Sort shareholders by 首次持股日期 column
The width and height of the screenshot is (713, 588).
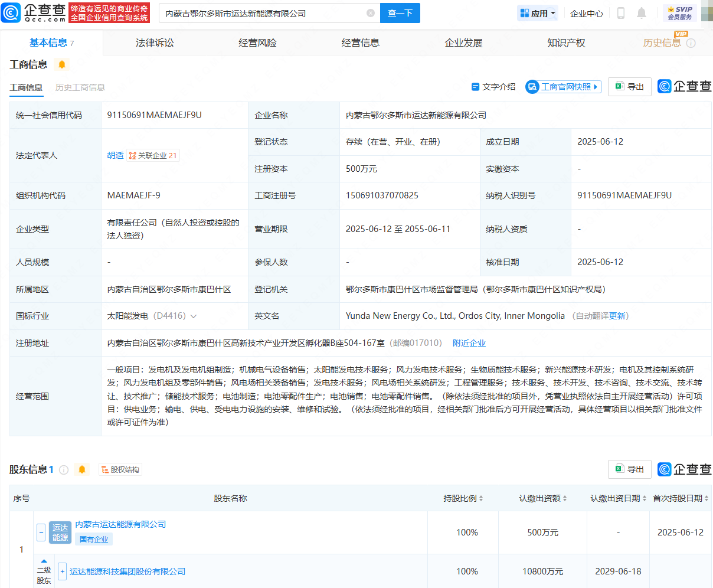(x=707, y=499)
